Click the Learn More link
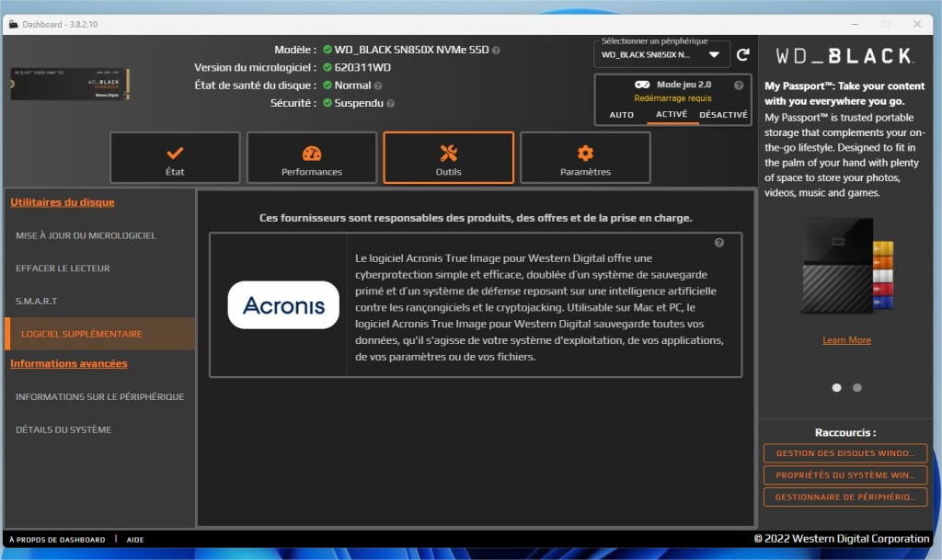The height and width of the screenshot is (560, 942). coord(846,340)
